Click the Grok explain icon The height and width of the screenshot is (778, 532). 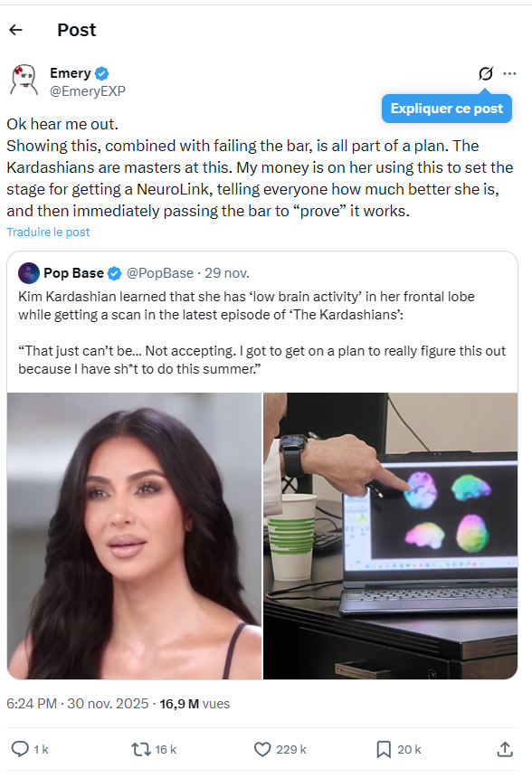pos(485,73)
